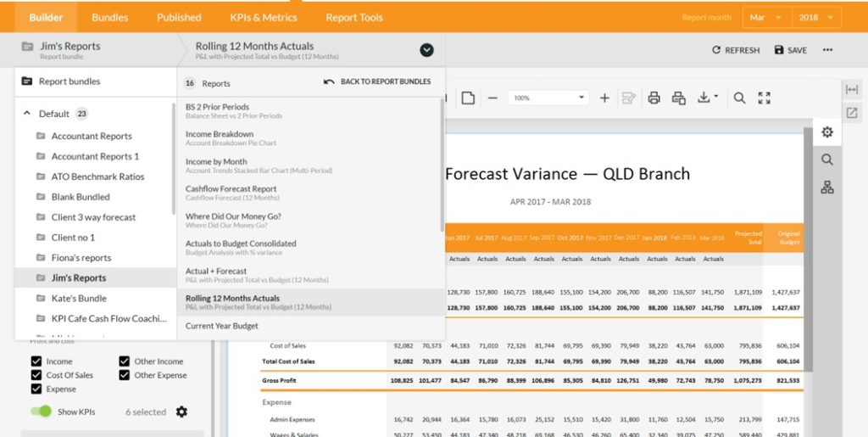Viewport: 868px width, 437px height.
Task: Open the Actual + Forecast report
Action: tap(309, 275)
